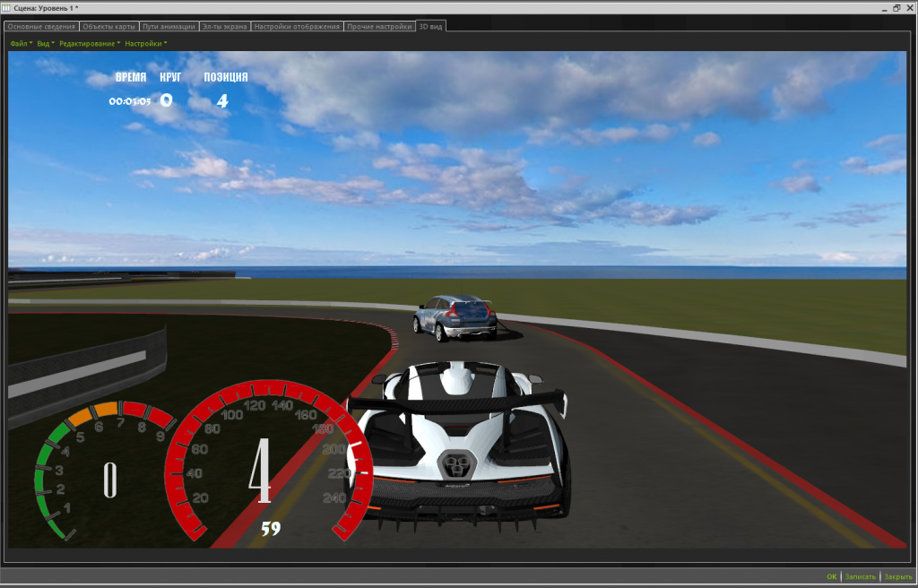The image size is (918, 588).
Task: Open the Файл dropdown menu
Action: pyautogui.click(x=22, y=43)
